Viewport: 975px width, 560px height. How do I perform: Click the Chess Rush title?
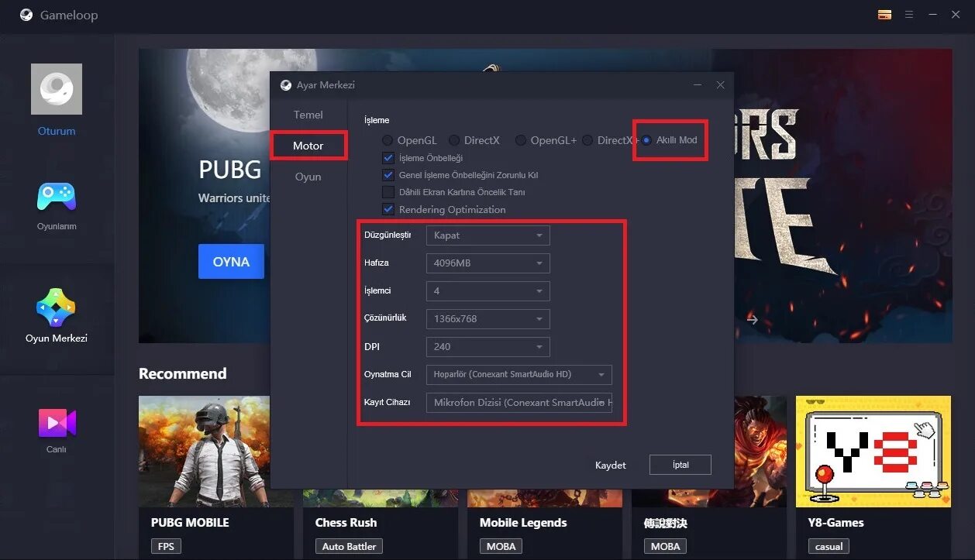[x=346, y=523]
